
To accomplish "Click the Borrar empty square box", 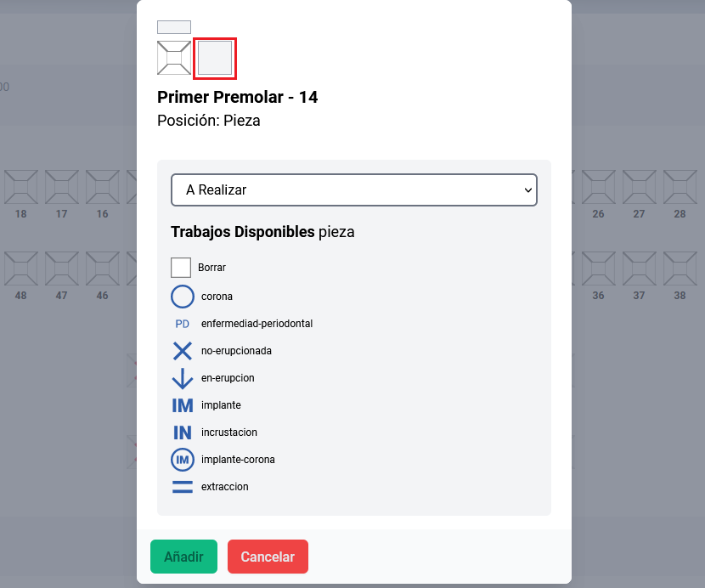I will click(181, 268).
